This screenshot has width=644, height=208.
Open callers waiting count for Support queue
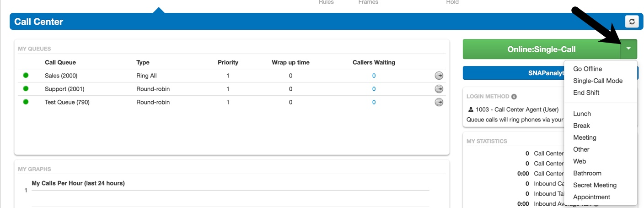374,89
